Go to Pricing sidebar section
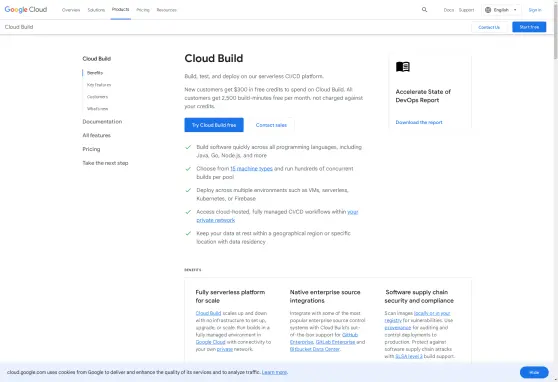The width and height of the screenshot is (558, 382). pyautogui.click(x=91, y=149)
